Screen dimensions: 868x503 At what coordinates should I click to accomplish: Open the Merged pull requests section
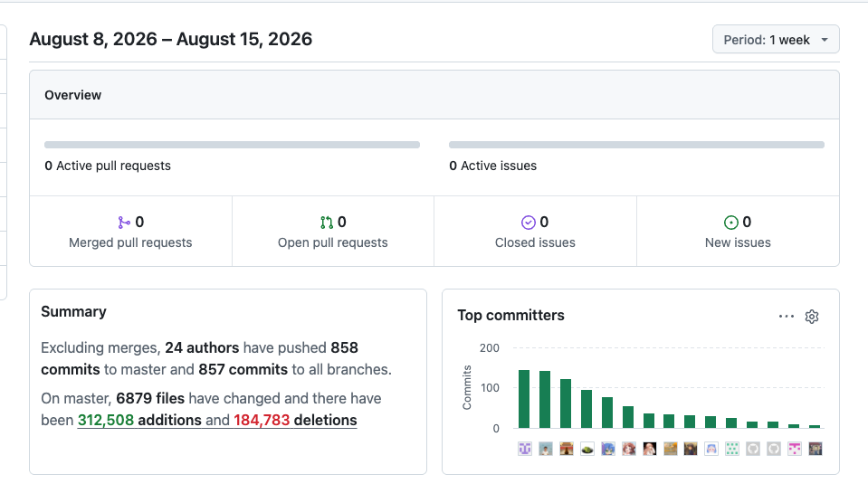pos(130,232)
